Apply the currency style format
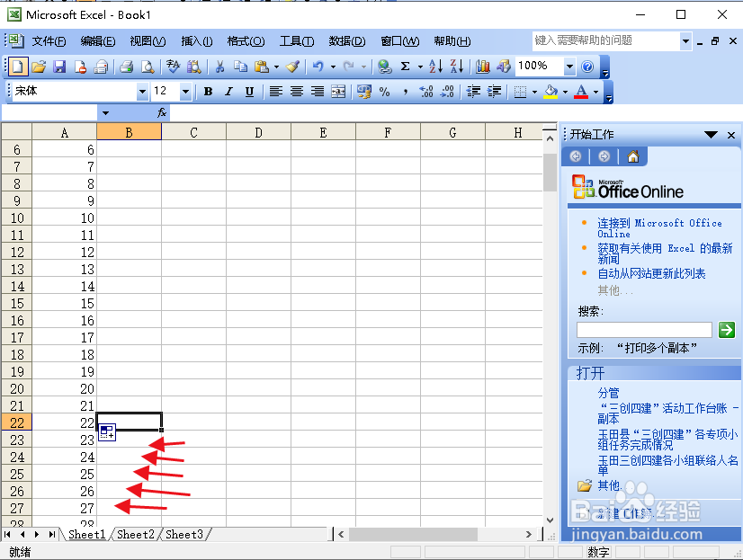The image size is (743, 560). pyautogui.click(x=364, y=92)
